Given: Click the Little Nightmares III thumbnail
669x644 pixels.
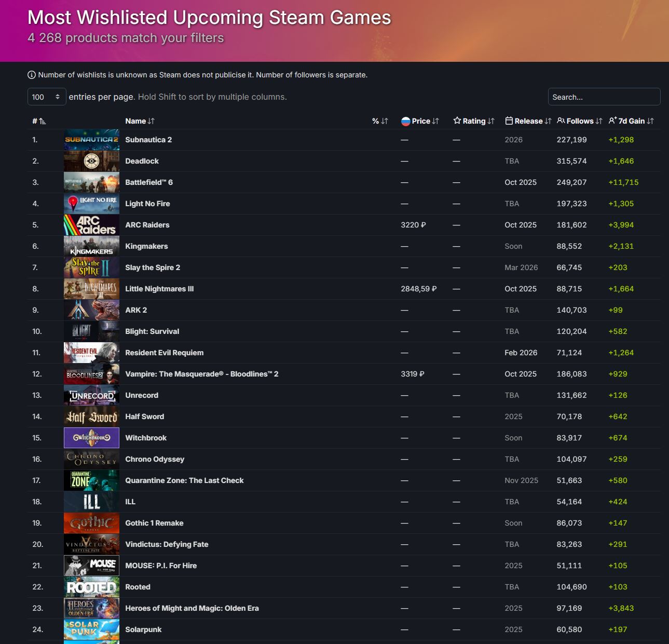Looking at the screenshot, I should point(91,289).
